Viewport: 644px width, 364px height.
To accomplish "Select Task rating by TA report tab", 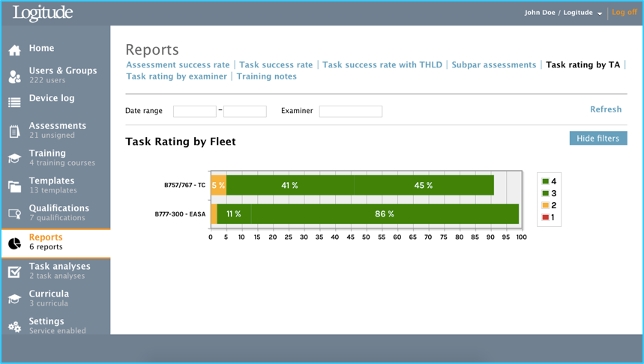I will (583, 65).
